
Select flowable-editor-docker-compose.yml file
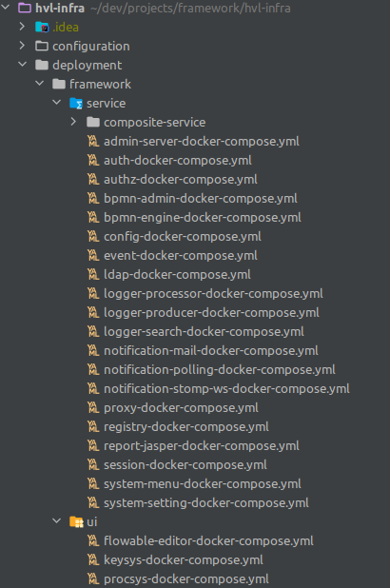tap(208, 541)
